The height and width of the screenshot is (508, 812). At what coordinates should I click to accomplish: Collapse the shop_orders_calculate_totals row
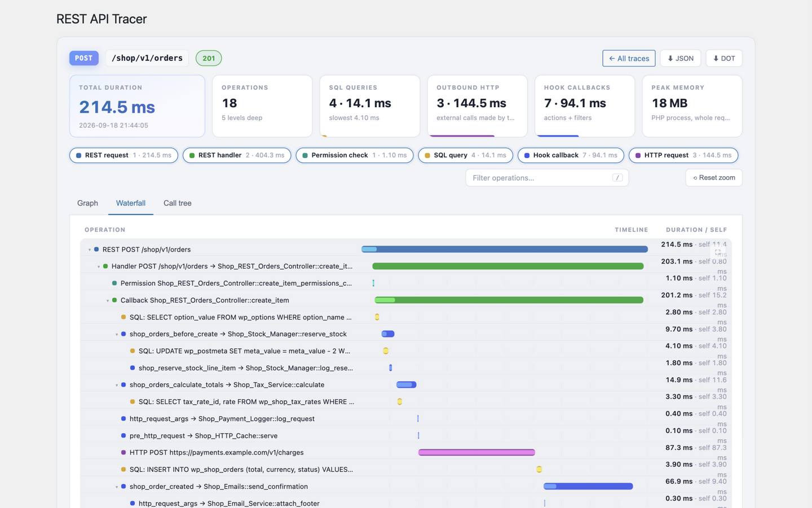[x=117, y=385]
